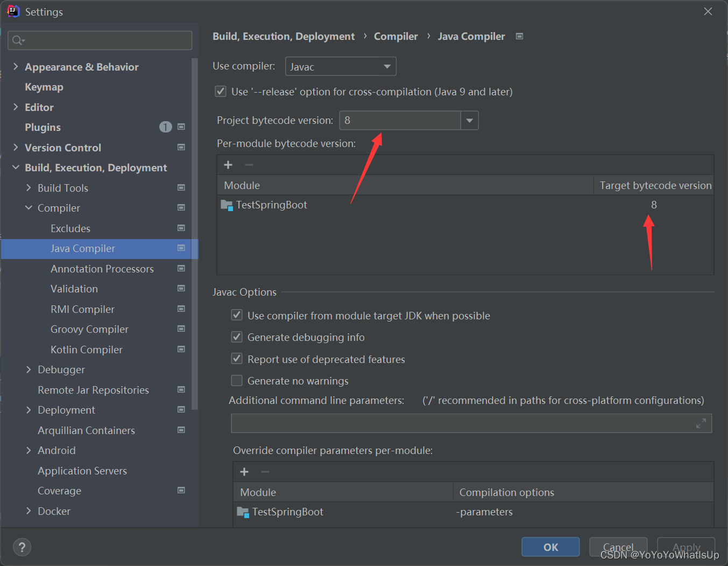Select TestSpringBoot row in bytecode version table
728x566 pixels.
[465, 205]
